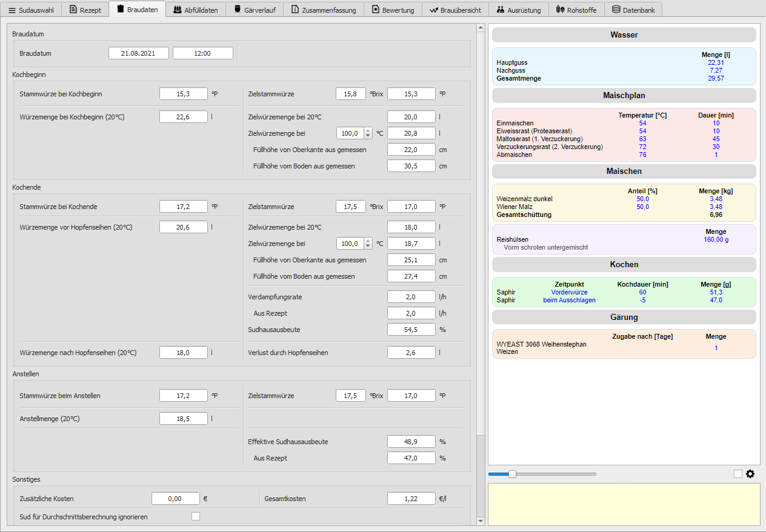This screenshot has height=532, width=766.
Task: Click the Maischplan section header
Action: click(624, 96)
